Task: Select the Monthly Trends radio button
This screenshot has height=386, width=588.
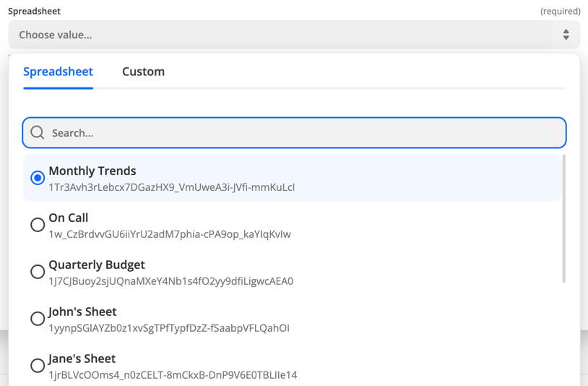Action: pos(38,178)
